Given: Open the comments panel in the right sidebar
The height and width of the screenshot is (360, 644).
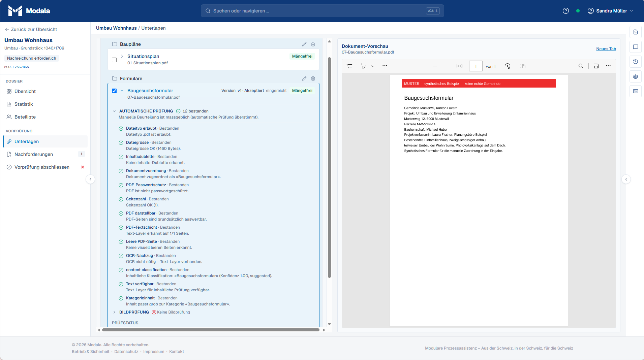Looking at the screenshot, I should pos(636,47).
